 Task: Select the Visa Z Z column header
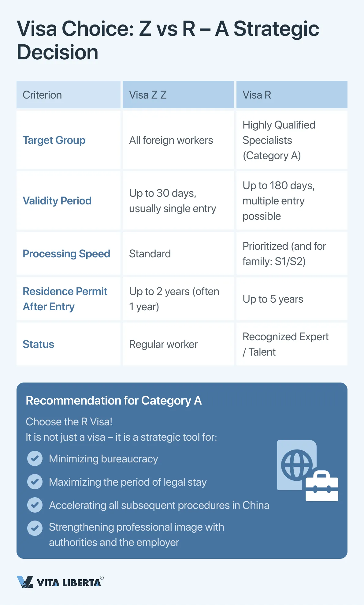point(148,95)
